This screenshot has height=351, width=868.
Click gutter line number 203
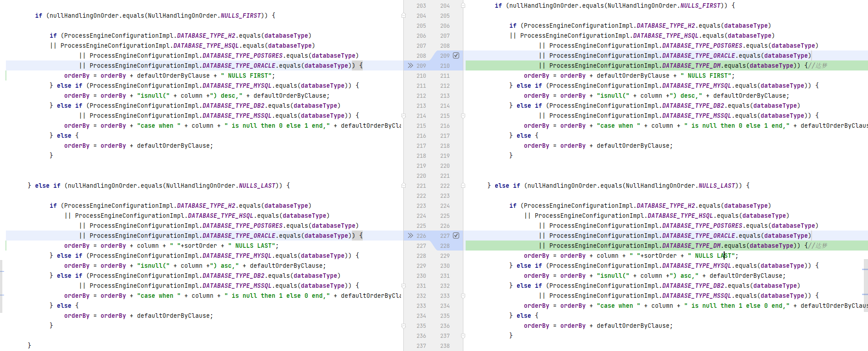point(421,5)
